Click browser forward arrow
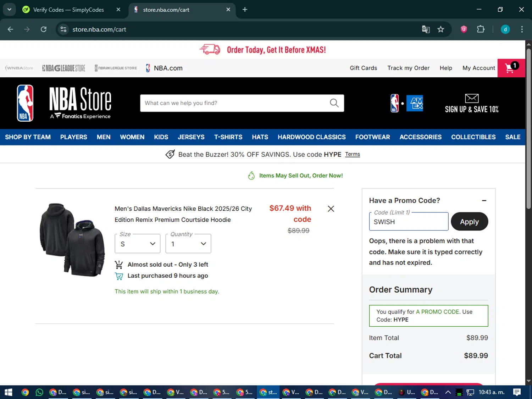Image resolution: width=532 pixels, height=399 pixels. click(27, 29)
